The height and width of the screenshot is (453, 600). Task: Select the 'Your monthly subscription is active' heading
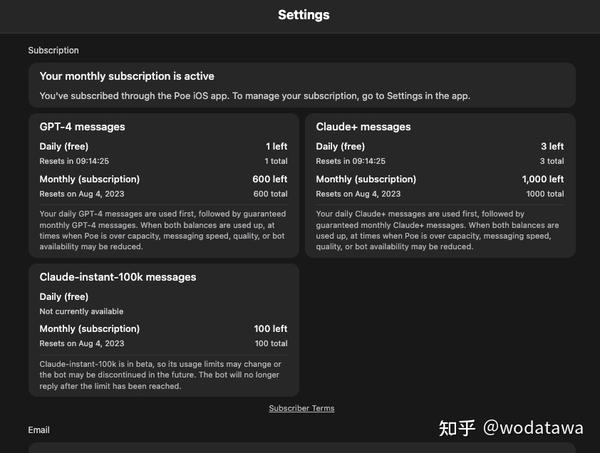(x=127, y=76)
